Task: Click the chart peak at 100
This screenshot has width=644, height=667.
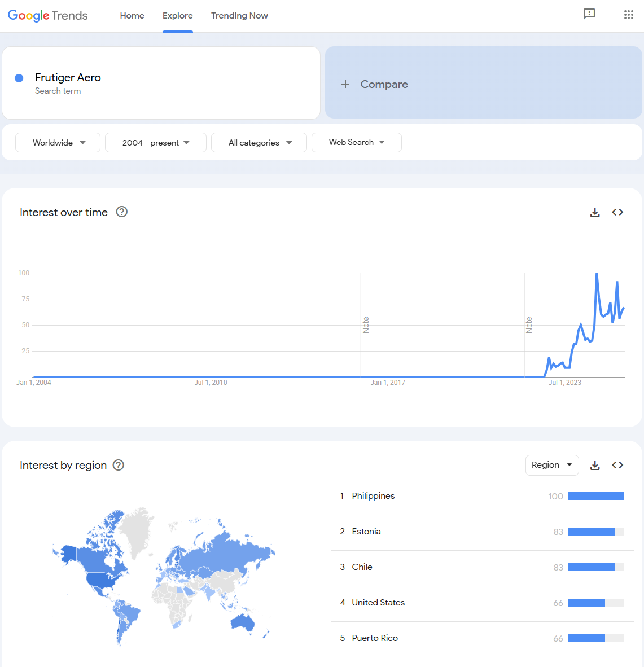Action: [597, 274]
